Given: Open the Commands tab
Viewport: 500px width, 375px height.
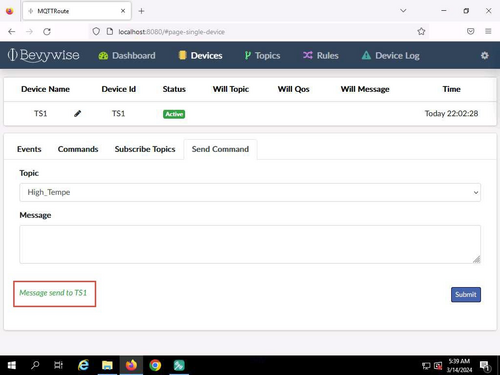Looking at the screenshot, I should point(78,149).
